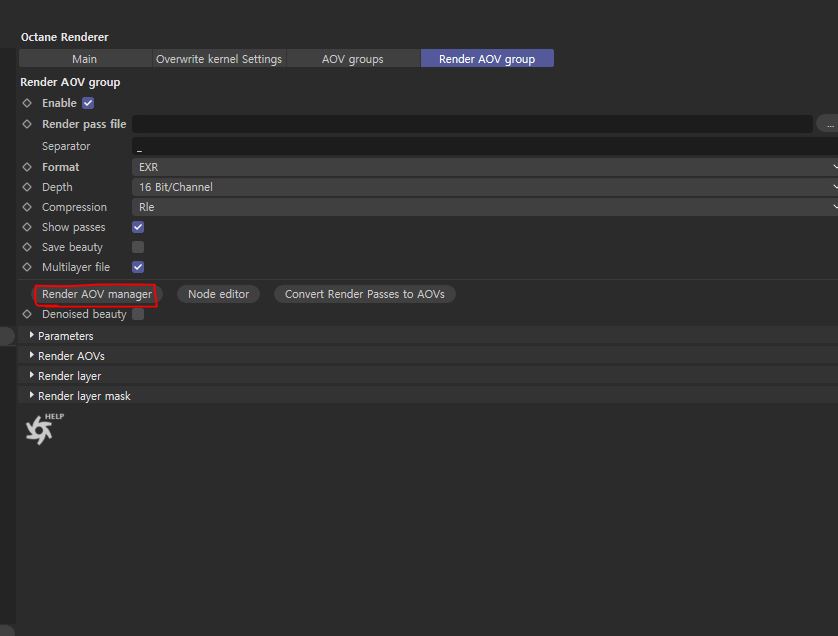Open the Compression dropdown showing Rle
Screen dimensions: 838x636
click(485, 207)
